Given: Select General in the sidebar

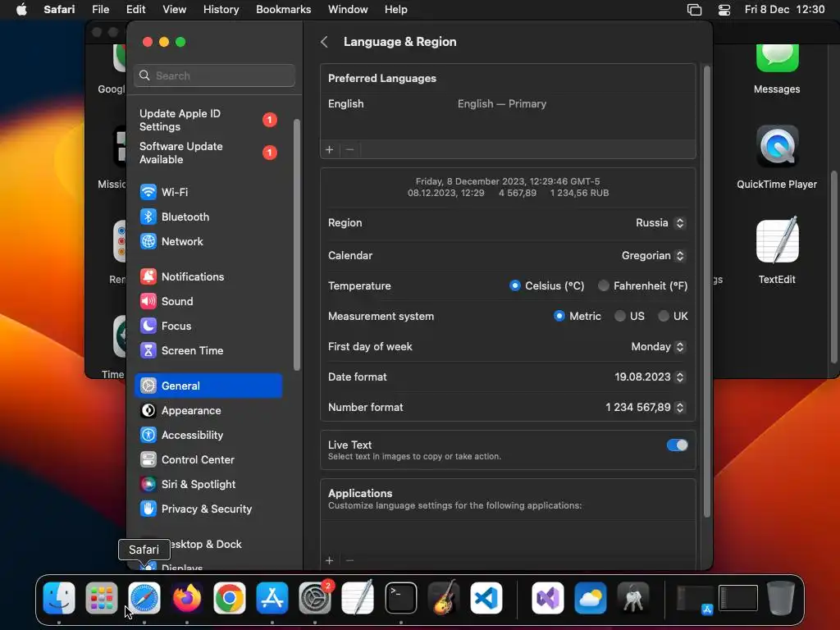Looking at the screenshot, I should coord(208,386).
